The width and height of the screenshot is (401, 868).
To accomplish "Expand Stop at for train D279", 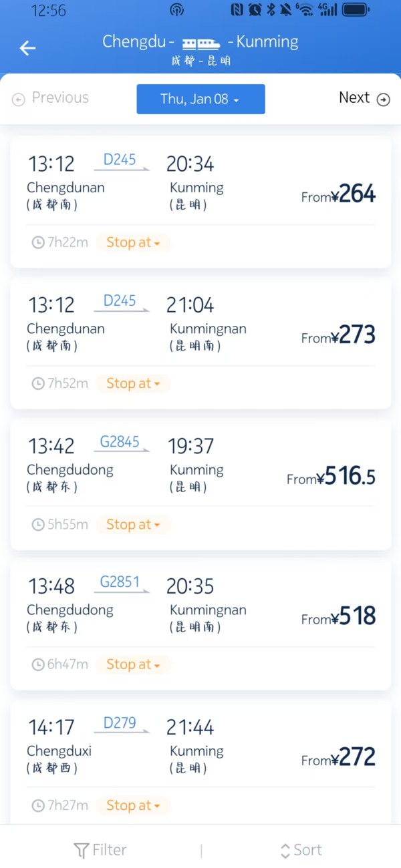I will click(x=133, y=806).
